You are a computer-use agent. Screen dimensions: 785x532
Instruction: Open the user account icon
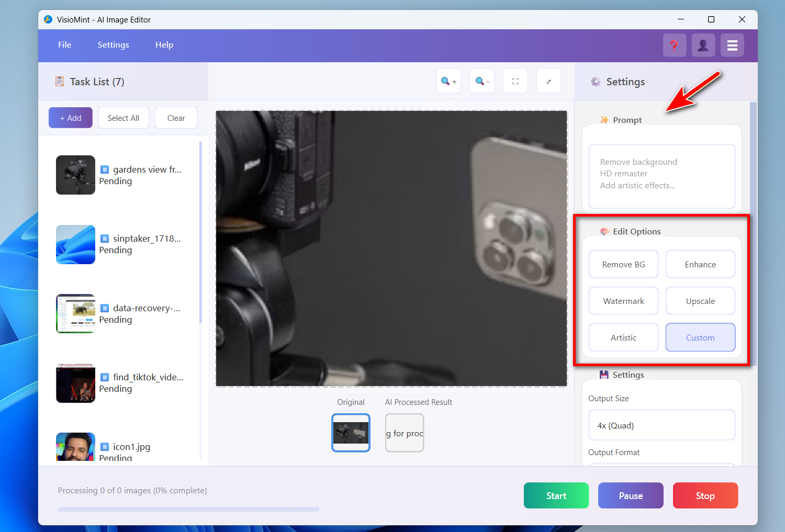pyautogui.click(x=703, y=46)
